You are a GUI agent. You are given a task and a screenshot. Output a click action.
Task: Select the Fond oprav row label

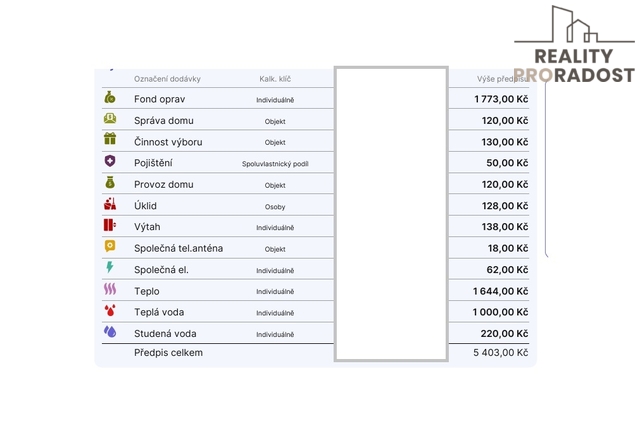pyautogui.click(x=160, y=99)
